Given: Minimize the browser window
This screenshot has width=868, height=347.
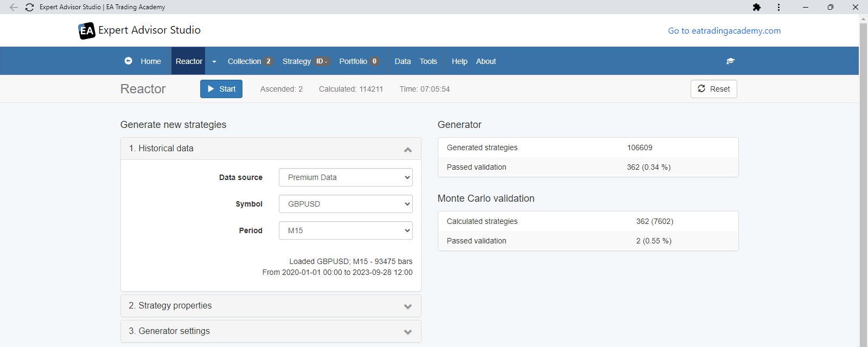Looking at the screenshot, I should coord(806,7).
